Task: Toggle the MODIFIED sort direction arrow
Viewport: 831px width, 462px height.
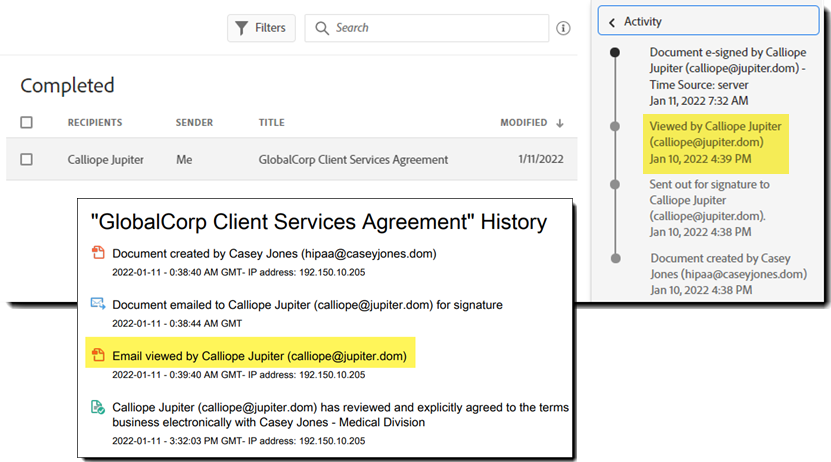Action: (x=560, y=123)
